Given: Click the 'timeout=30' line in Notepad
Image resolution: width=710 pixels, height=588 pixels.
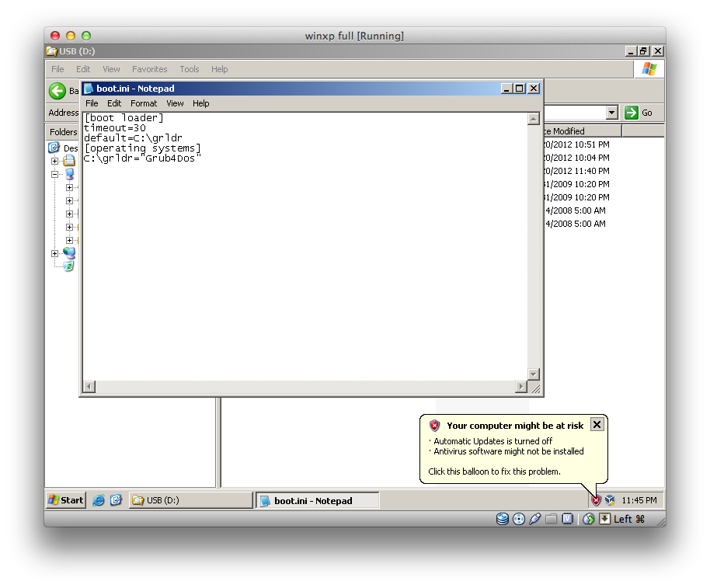Looking at the screenshot, I should click(x=114, y=128).
